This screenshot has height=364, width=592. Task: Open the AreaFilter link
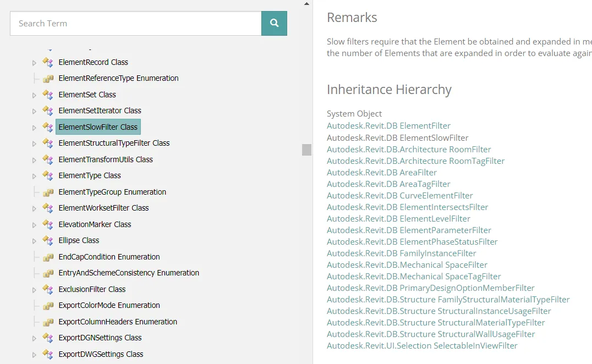[x=382, y=173]
